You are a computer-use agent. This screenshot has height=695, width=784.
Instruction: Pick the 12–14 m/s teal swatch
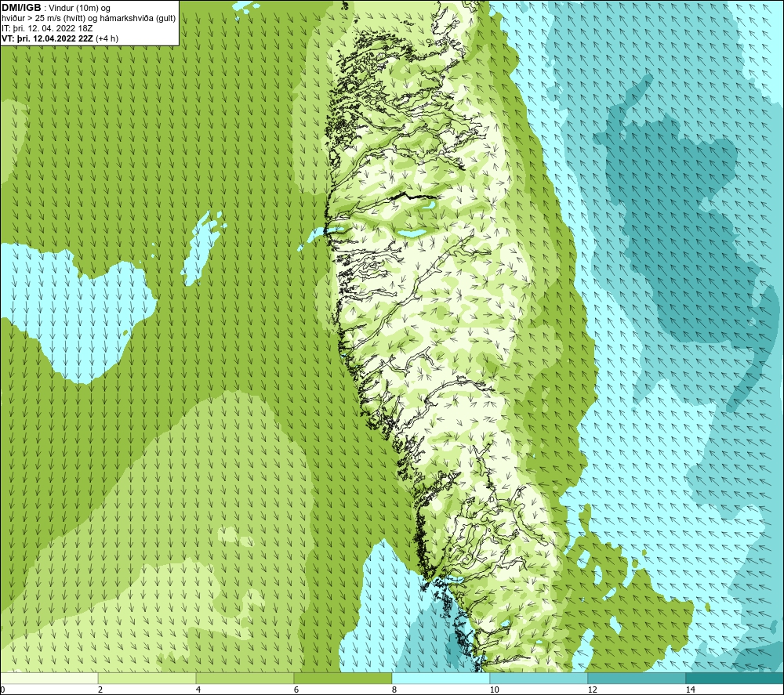(637, 678)
